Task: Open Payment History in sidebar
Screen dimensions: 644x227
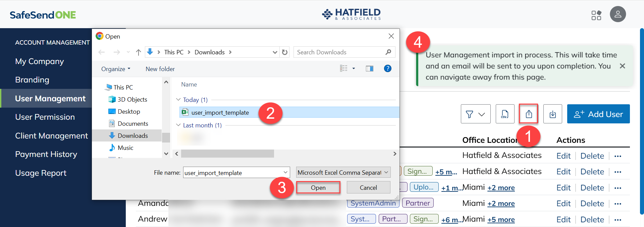Action: (x=46, y=154)
